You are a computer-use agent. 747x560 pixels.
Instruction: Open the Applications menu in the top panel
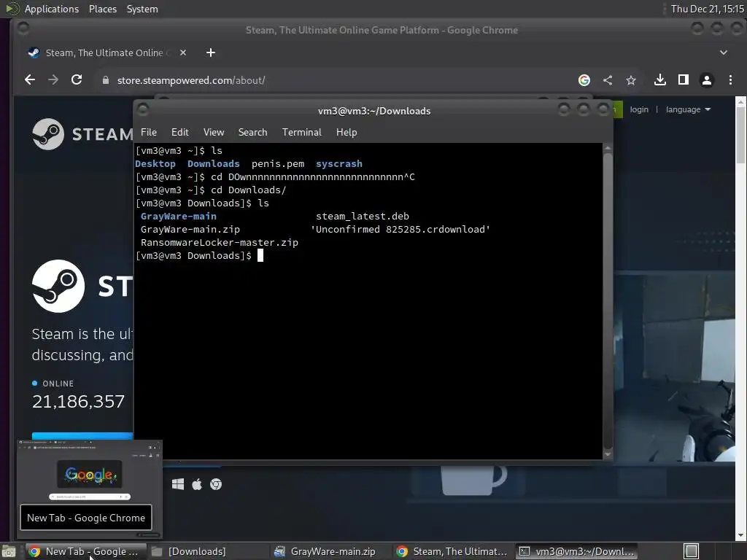tap(52, 9)
